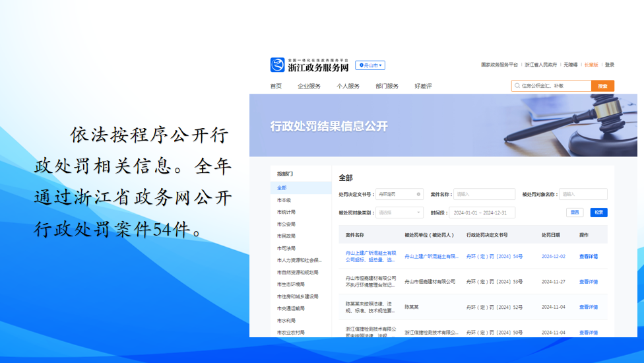Open the 企业服务 menu
Screen dimensions: 644x363
click(309, 86)
